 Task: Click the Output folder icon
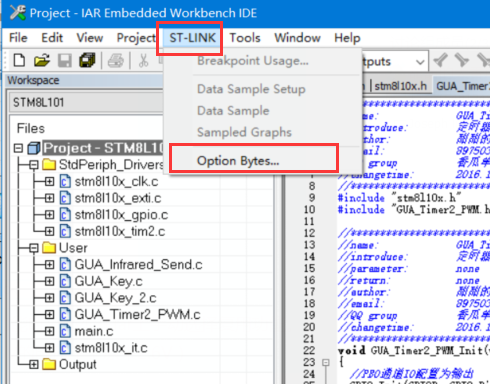(49, 364)
